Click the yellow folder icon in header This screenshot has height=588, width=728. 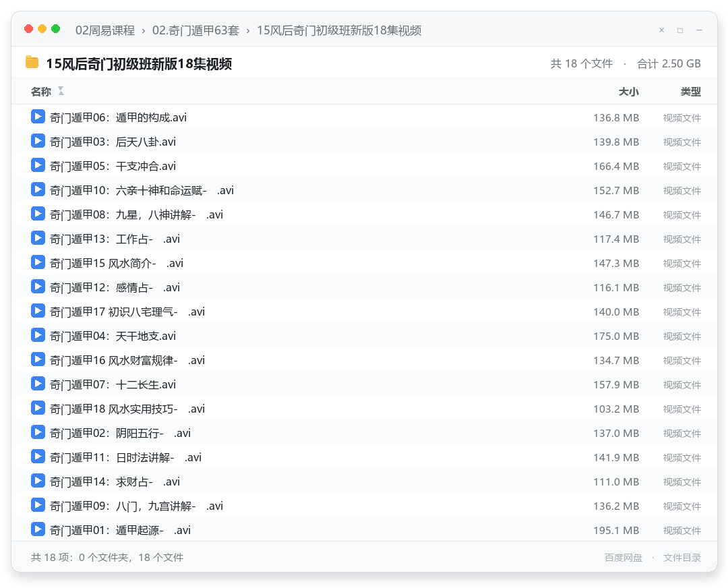coord(32,62)
